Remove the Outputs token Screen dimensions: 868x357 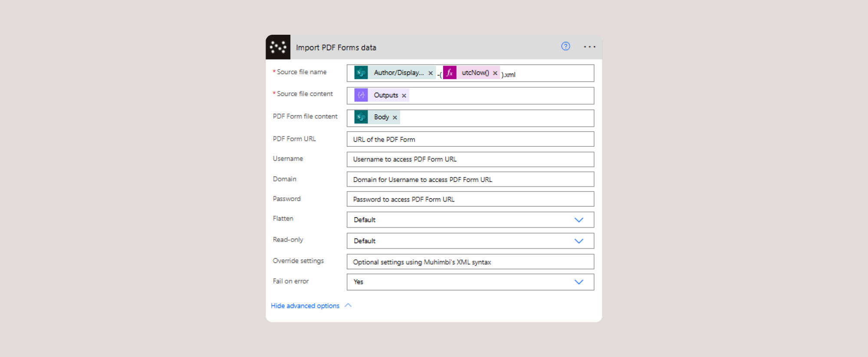point(404,96)
